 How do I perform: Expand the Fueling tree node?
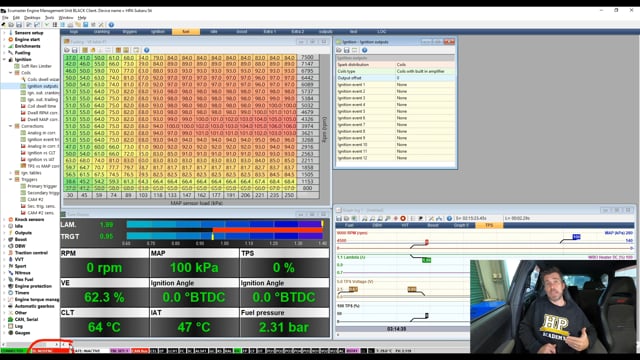click(x=4, y=53)
